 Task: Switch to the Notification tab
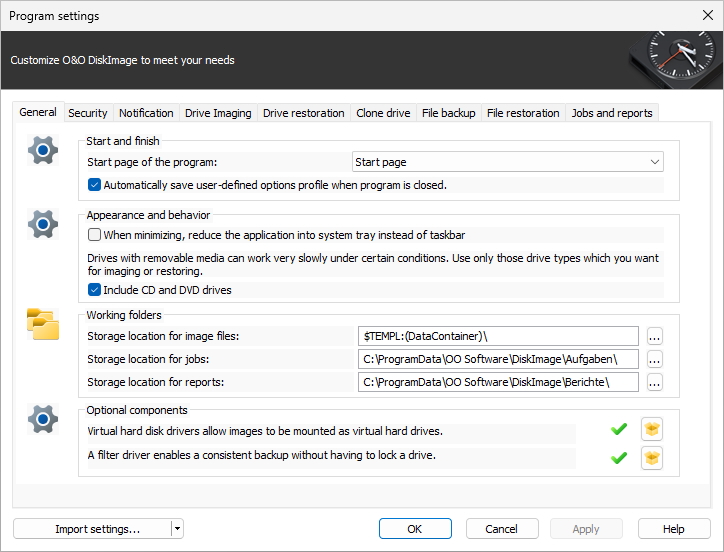click(146, 113)
